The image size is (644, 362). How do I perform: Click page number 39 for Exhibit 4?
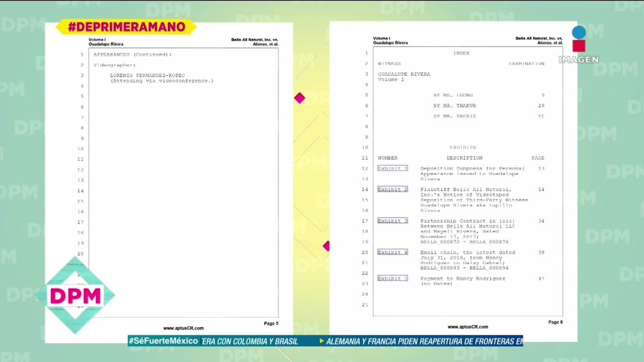[x=541, y=252]
